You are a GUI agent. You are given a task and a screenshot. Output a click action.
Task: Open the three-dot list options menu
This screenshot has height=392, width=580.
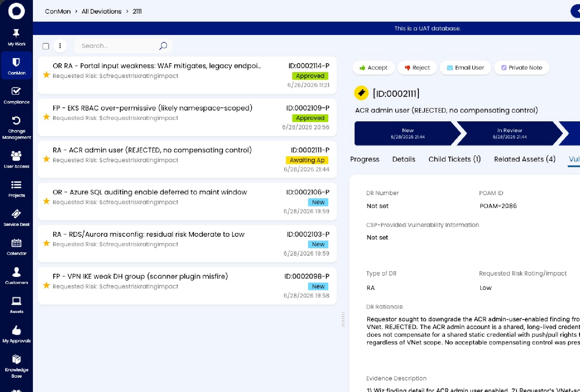(x=60, y=46)
